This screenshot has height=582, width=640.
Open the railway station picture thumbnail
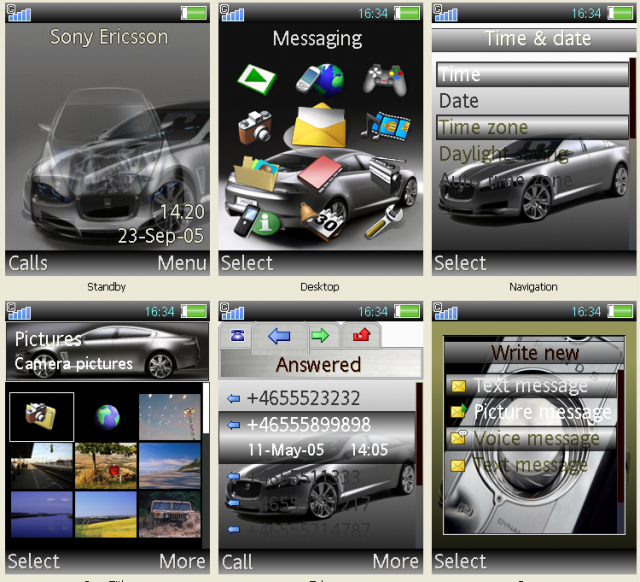tap(42, 466)
